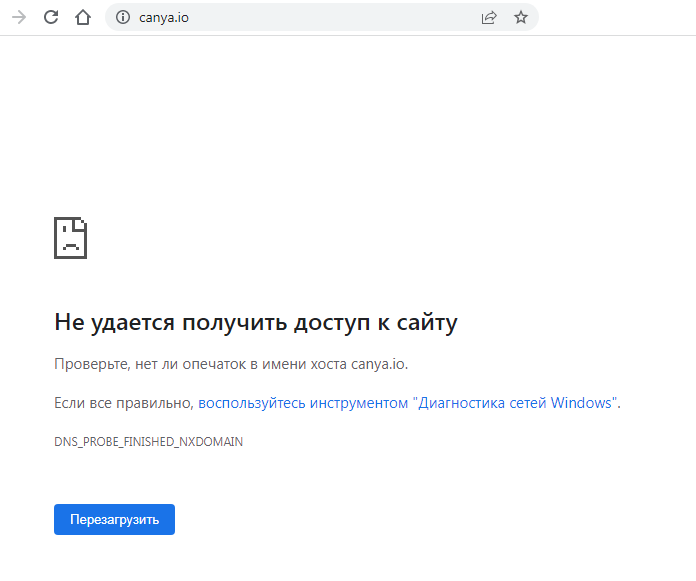
Task: Open the Диагностика сетей Windows link
Action: pyautogui.click(x=516, y=403)
